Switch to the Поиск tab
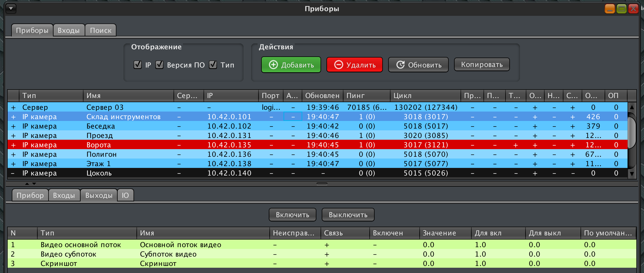 [101, 30]
